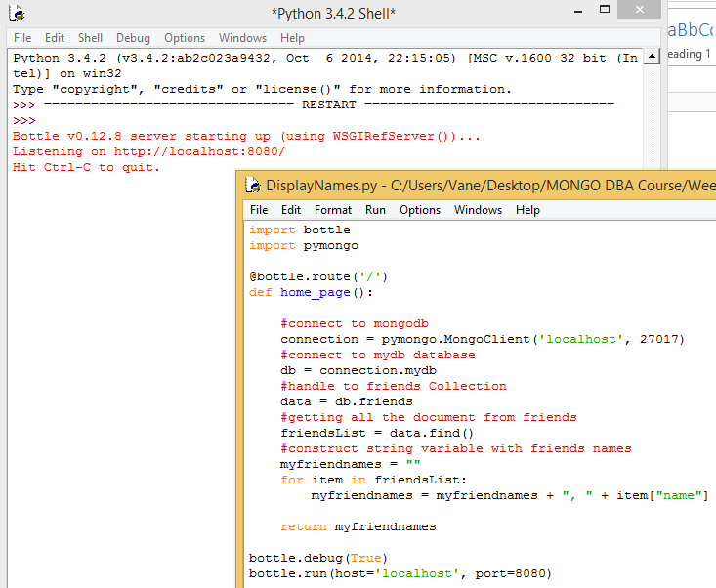The height and width of the screenshot is (588, 716).
Task: Open Edit menu in DisplayNames.py editor
Action: tap(291, 210)
